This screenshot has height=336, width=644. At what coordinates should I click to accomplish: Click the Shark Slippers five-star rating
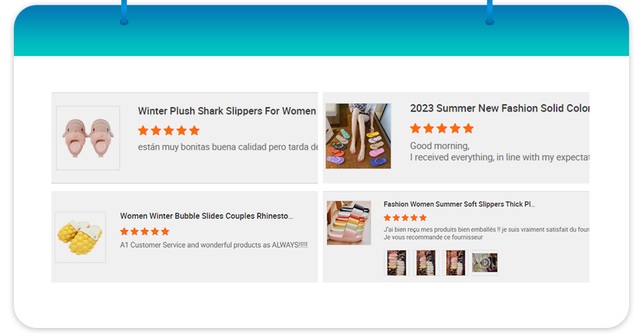(168, 131)
